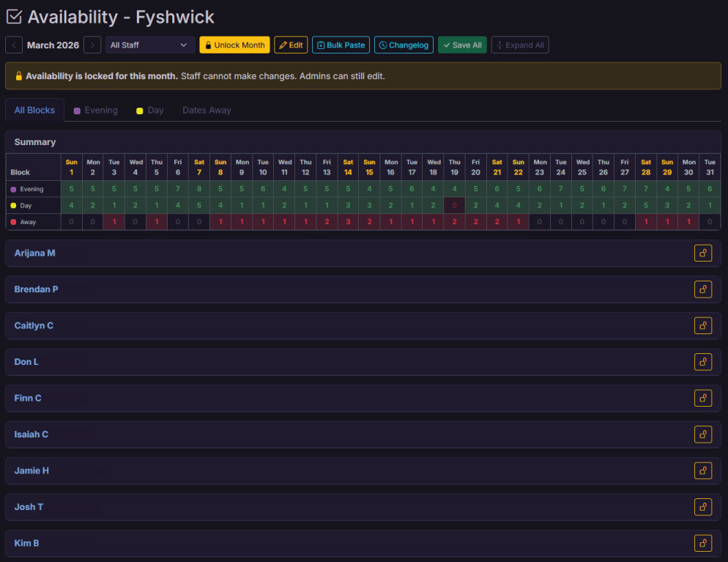This screenshot has width=728, height=562.
Task: Switch to the Evening tab
Action: pos(96,110)
